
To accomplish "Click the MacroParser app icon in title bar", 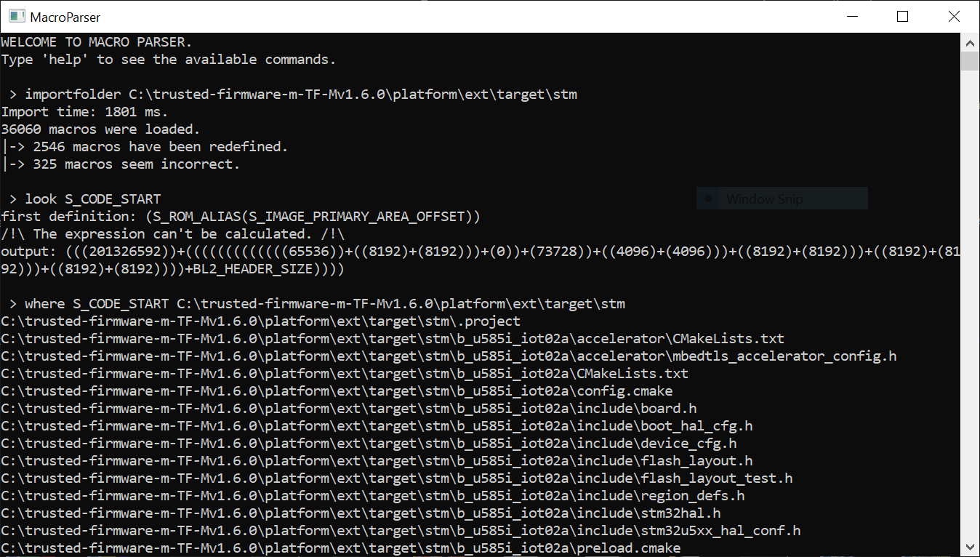I will (x=15, y=16).
